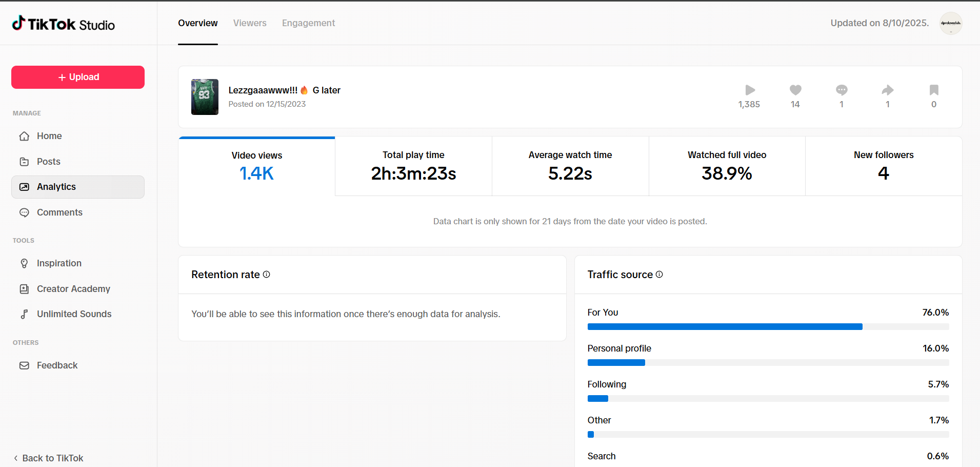Click the For You traffic bar

coord(725,327)
